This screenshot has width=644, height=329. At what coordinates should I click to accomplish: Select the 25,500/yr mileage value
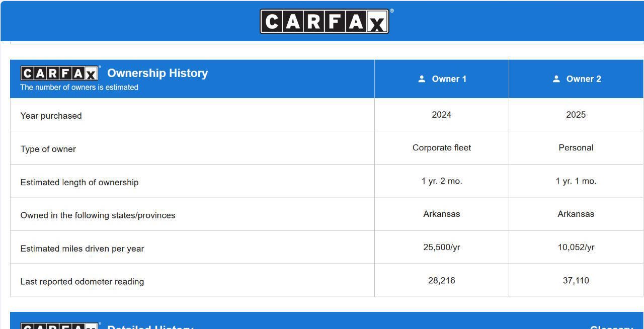[x=442, y=248]
